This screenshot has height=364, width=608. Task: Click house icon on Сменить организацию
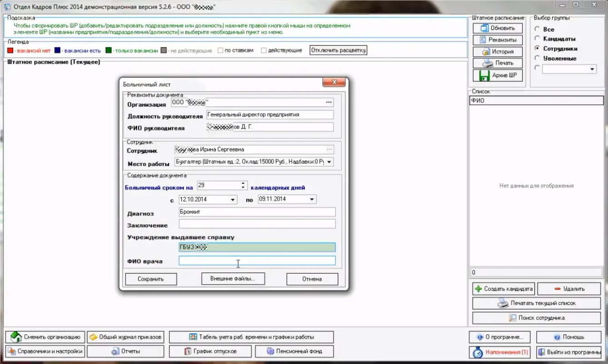pyautogui.click(x=16, y=337)
